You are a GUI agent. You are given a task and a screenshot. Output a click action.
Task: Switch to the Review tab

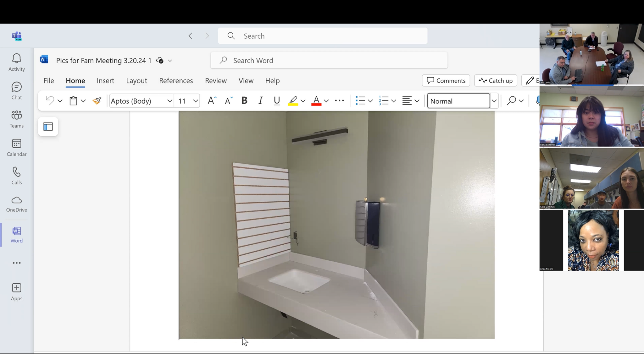point(216,81)
